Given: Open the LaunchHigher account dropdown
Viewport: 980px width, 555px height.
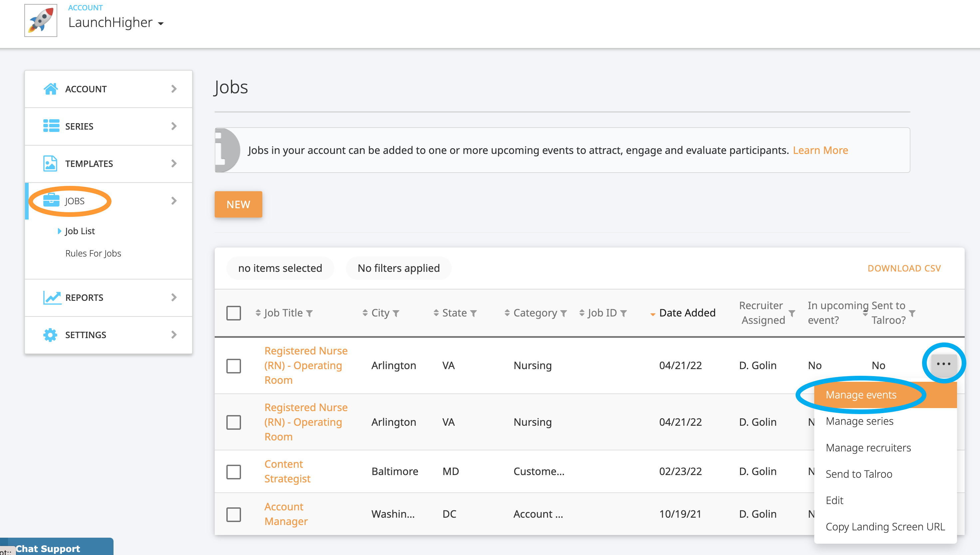Looking at the screenshot, I should [116, 23].
